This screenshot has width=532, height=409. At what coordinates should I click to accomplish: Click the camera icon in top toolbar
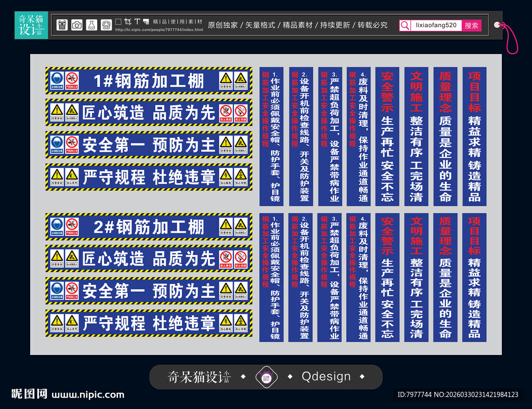(77, 24)
